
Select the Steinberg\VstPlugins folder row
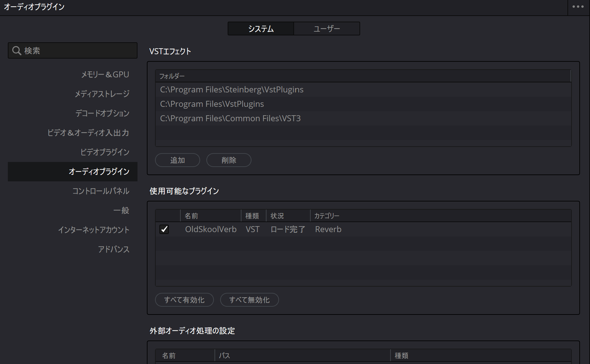pos(363,90)
